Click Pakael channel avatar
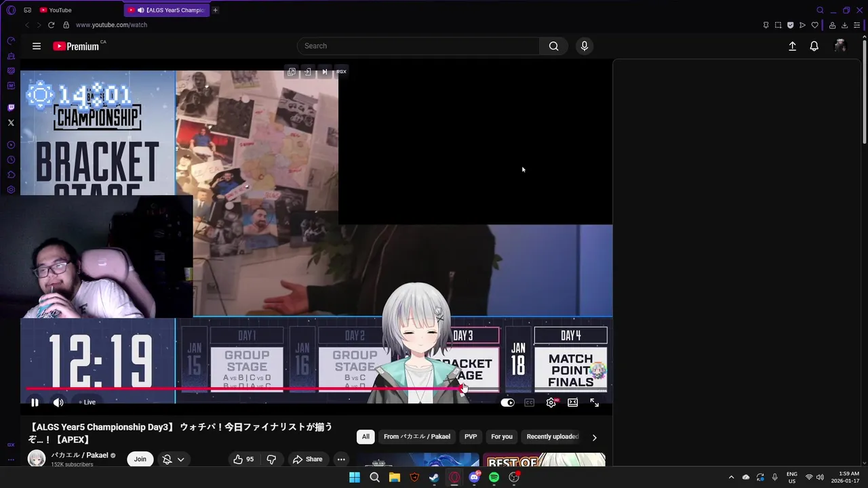The height and width of the screenshot is (488, 868). pos(37,459)
